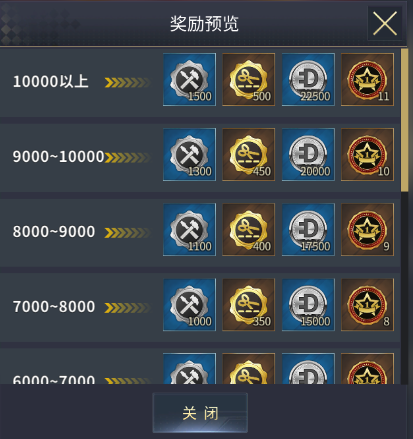Click the silver ED coin reward 17500

(308, 230)
